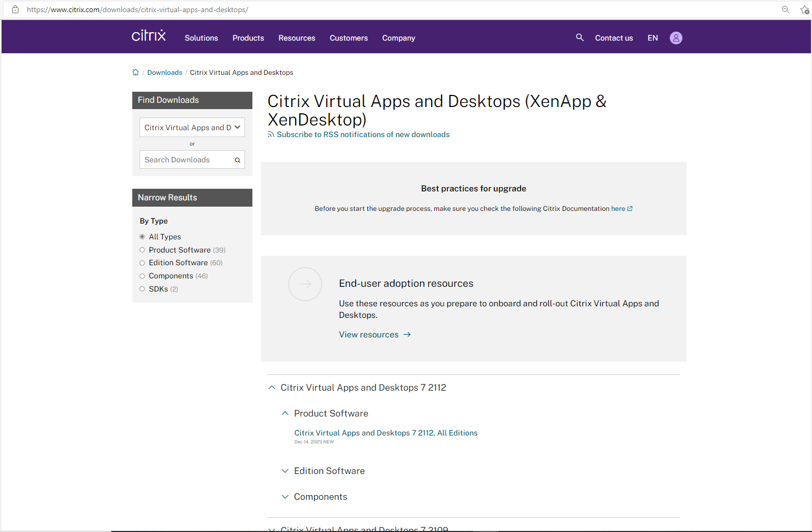
Task: Click the home breadcrumb icon
Action: point(135,72)
